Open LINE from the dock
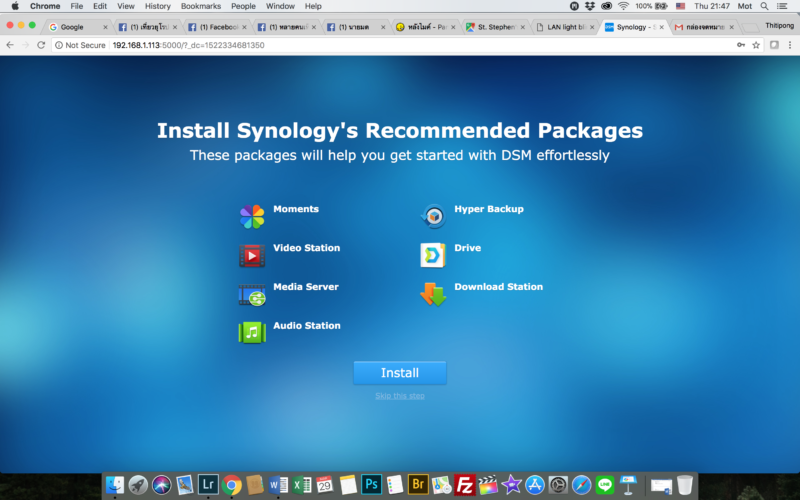Image resolution: width=800 pixels, height=500 pixels. point(605,485)
